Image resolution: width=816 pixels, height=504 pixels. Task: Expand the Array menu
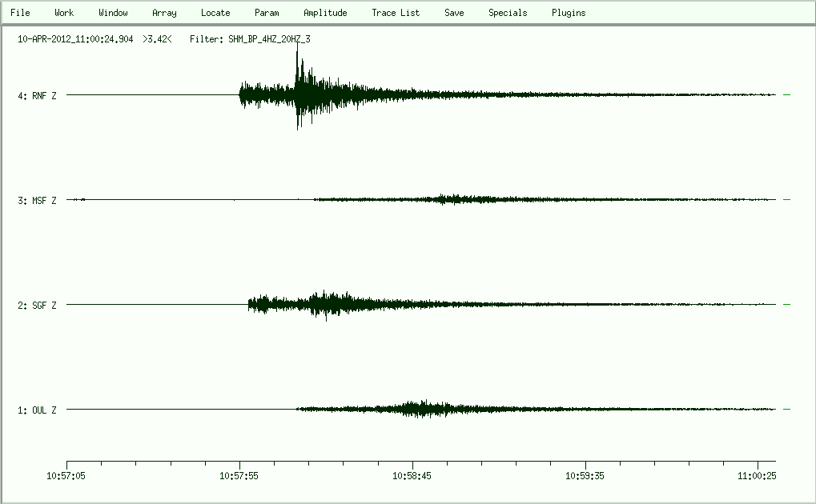pyautogui.click(x=164, y=13)
